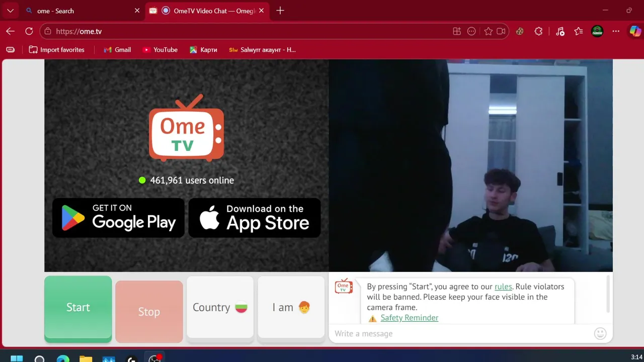Screen dimensions: 644x362
Task: Click the favorites bar toggle icon
Action: point(10,50)
